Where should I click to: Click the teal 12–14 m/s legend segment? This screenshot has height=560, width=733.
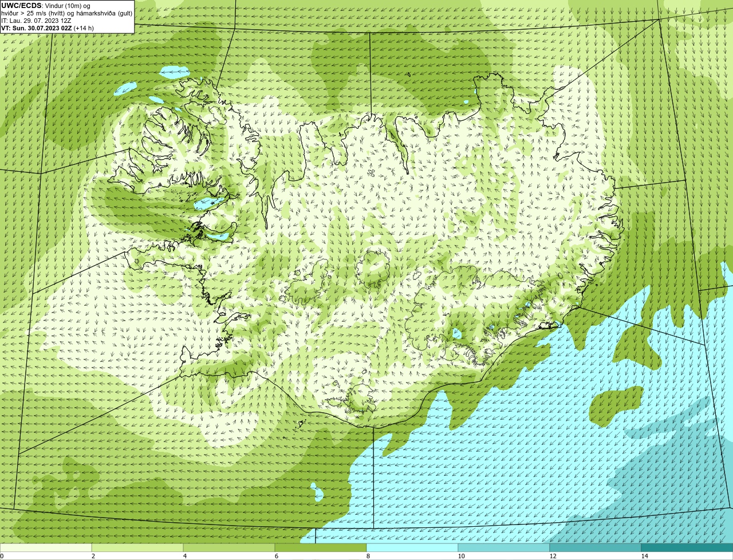pos(596,547)
